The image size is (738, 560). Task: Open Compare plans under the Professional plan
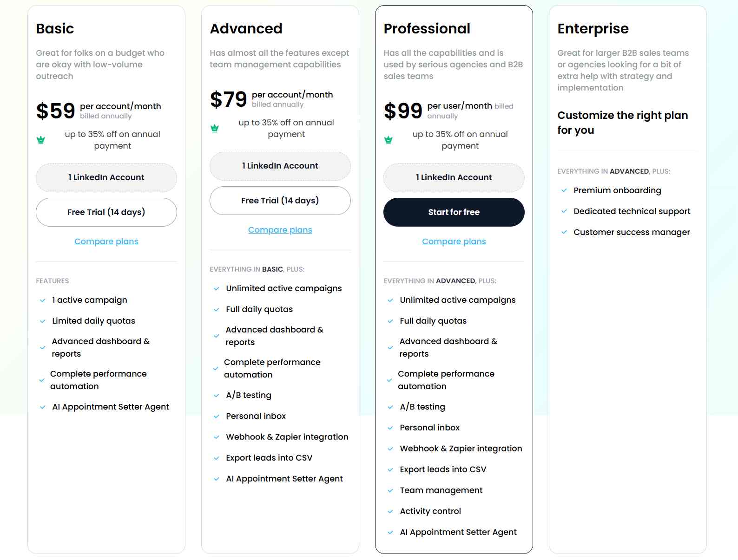454,241
